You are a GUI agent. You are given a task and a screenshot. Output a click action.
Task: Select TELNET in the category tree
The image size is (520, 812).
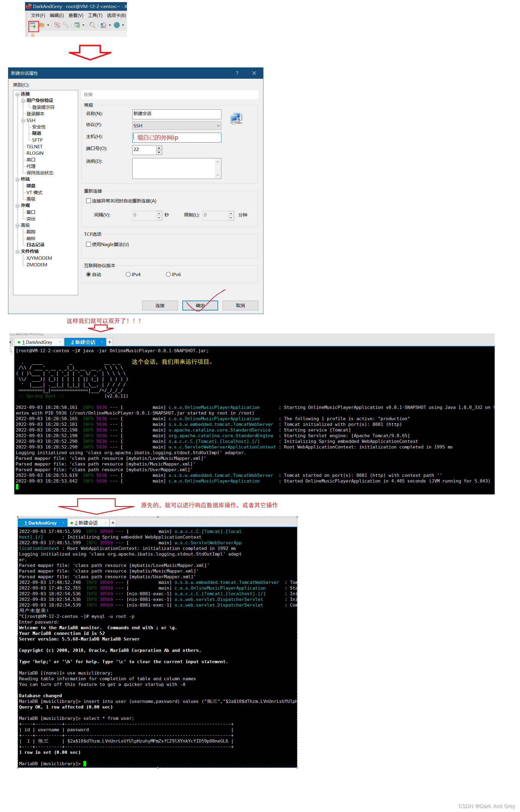35,147
